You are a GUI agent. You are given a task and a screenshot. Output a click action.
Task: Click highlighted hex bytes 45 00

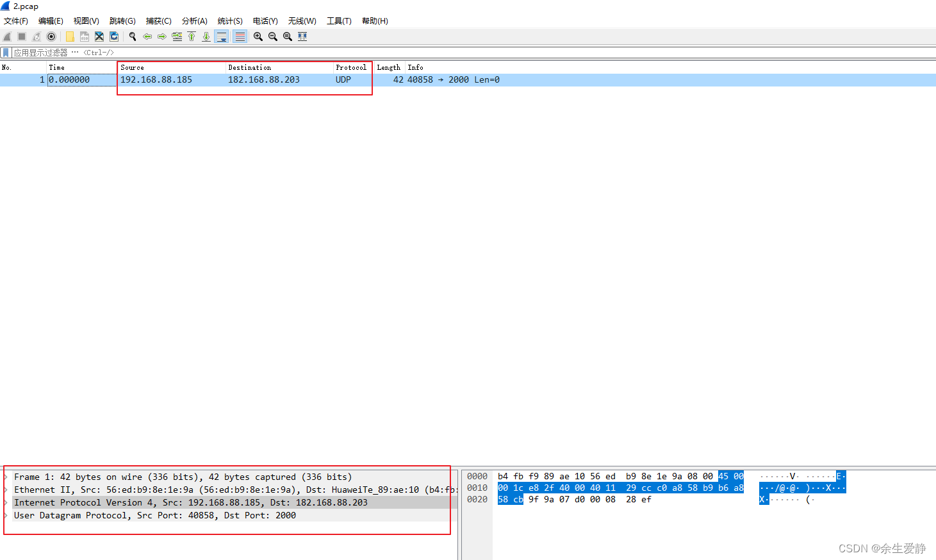(x=731, y=477)
